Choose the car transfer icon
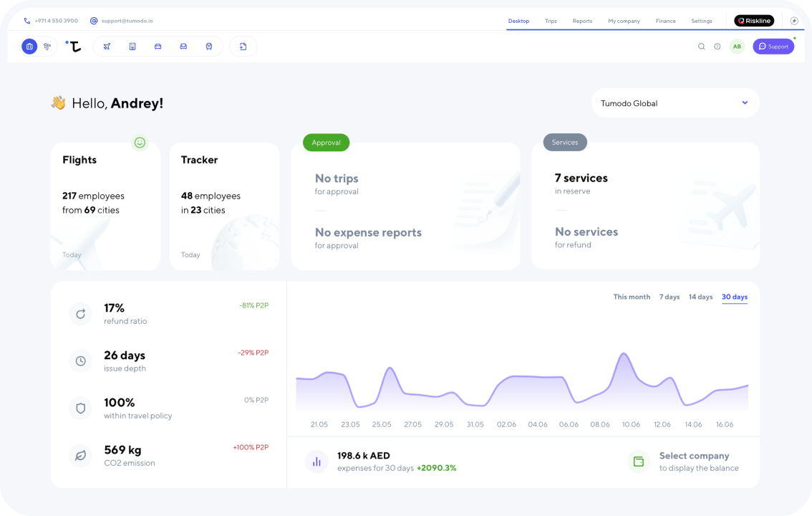Image resolution: width=812 pixels, height=516 pixels. point(158,47)
